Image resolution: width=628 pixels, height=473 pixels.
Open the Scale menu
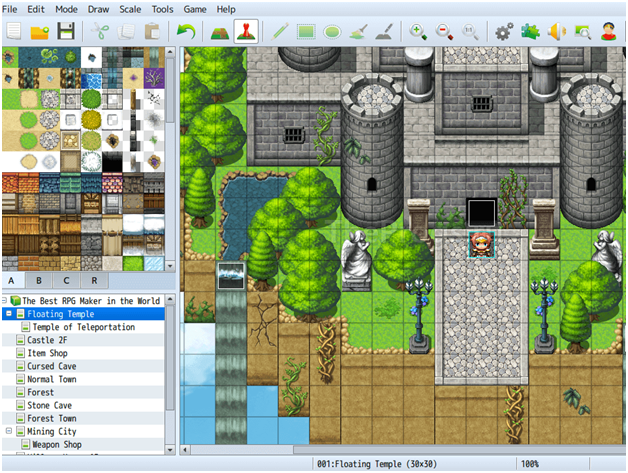pyautogui.click(x=130, y=9)
